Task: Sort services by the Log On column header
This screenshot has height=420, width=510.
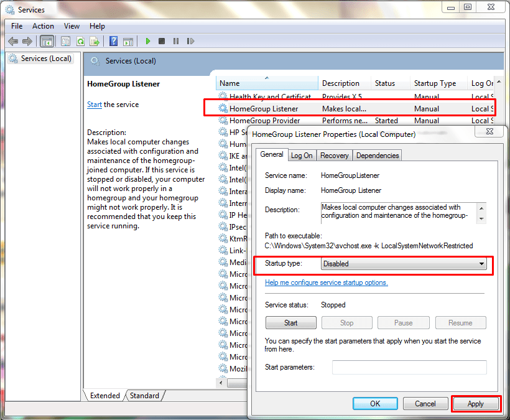Action: (x=481, y=83)
